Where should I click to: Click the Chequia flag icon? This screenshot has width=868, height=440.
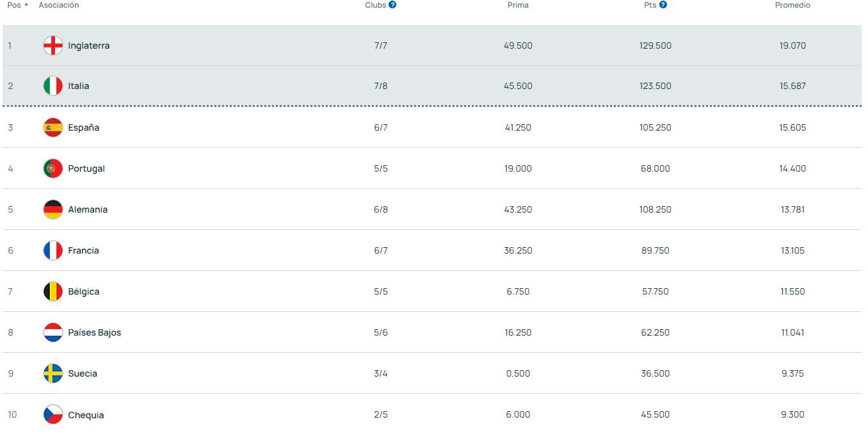[x=52, y=414]
